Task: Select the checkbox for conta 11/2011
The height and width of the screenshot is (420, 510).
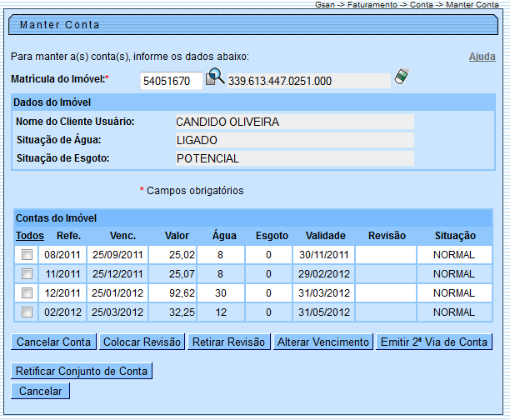Action: point(27,273)
